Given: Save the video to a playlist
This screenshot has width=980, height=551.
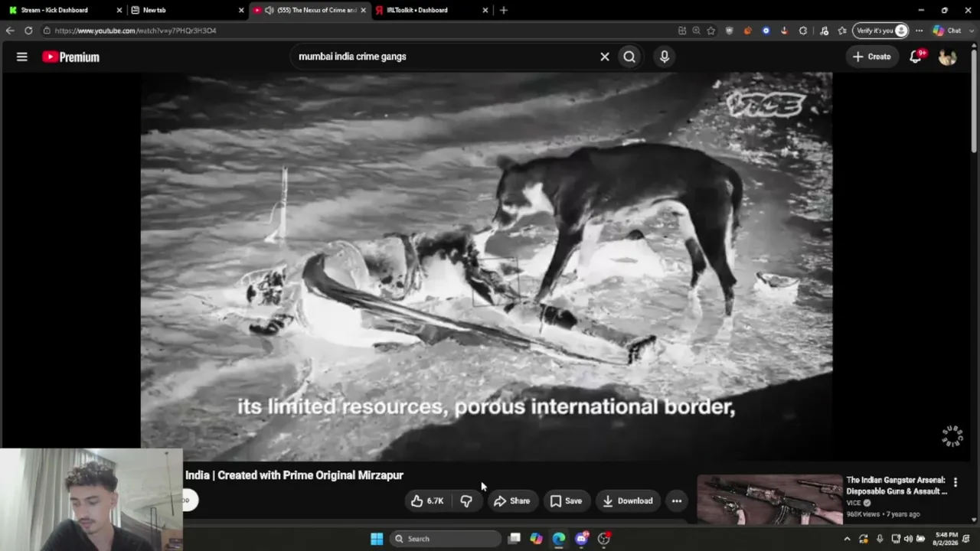Looking at the screenshot, I should pyautogui.click(x=566, y=501).
